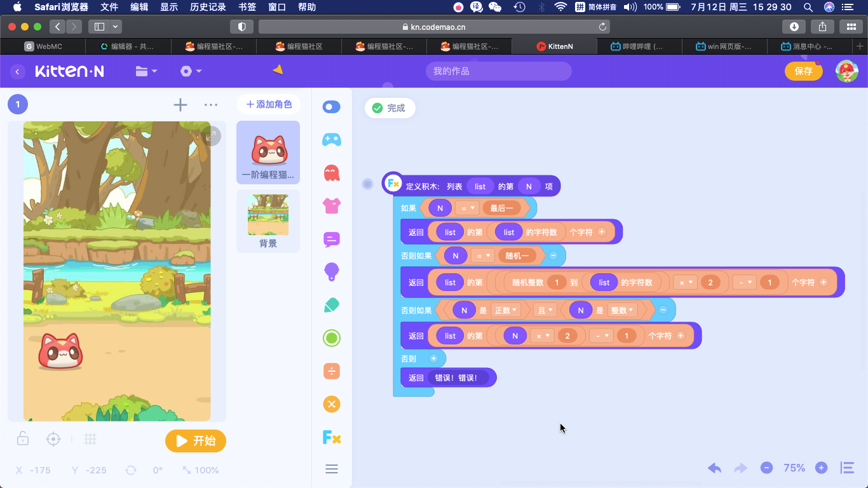The image size is (868, 488).
Task: Open the 历史记录 menu
Action: 208,7
